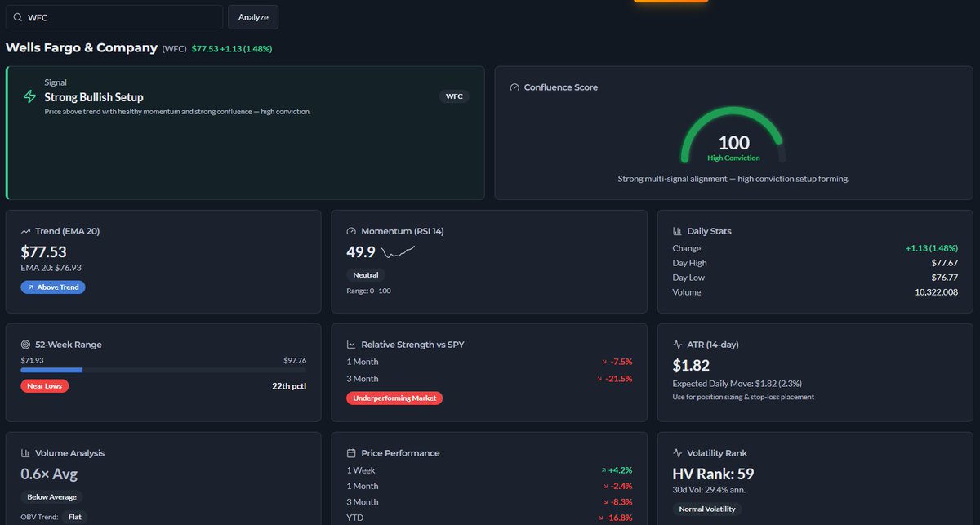Screen dimensions: 980x525
Task: Click the Volume Analysis bar icon
Action: 26,453
